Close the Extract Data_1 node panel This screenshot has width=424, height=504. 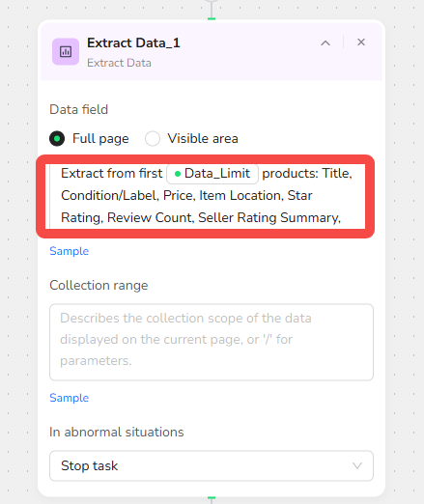click(361, 42)
